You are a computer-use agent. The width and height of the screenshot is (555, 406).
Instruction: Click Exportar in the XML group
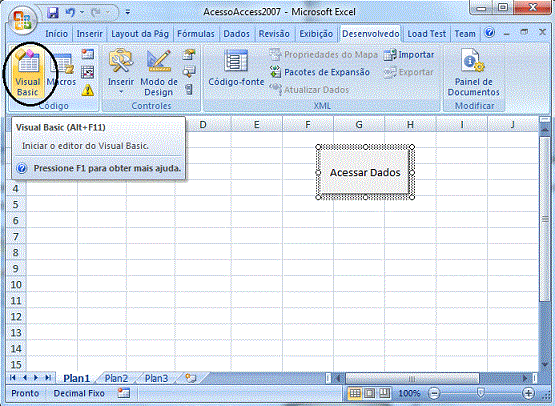[409, 72]
